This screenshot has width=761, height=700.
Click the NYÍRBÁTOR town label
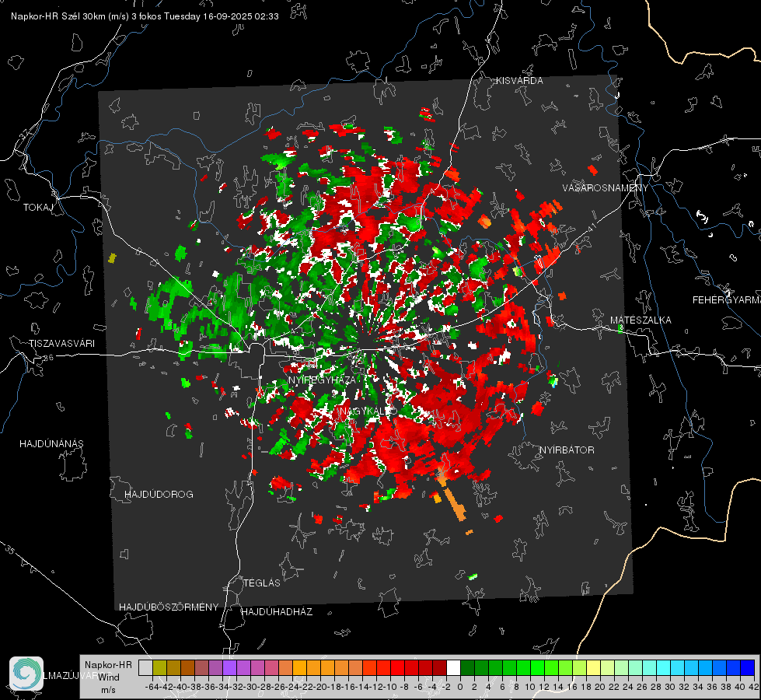(567, 450)
